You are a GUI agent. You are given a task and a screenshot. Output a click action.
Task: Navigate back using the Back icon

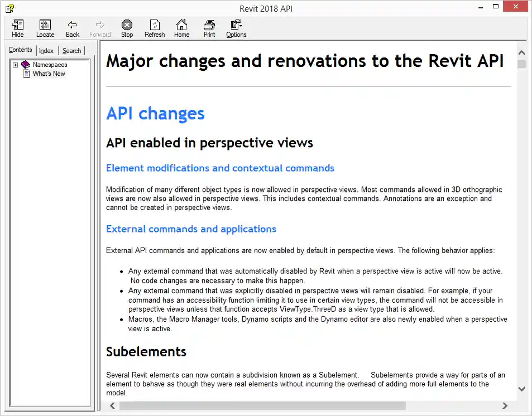click(x=72, y=28)
